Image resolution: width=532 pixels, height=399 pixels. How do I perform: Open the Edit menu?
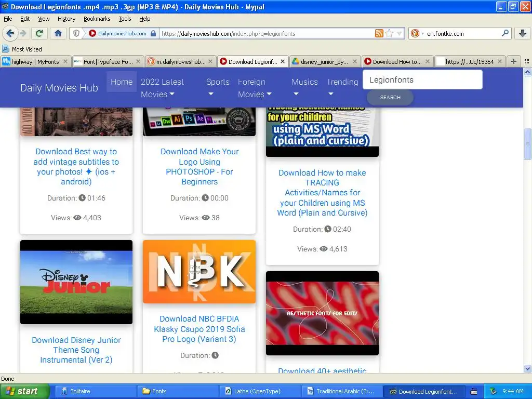[25, 19]
